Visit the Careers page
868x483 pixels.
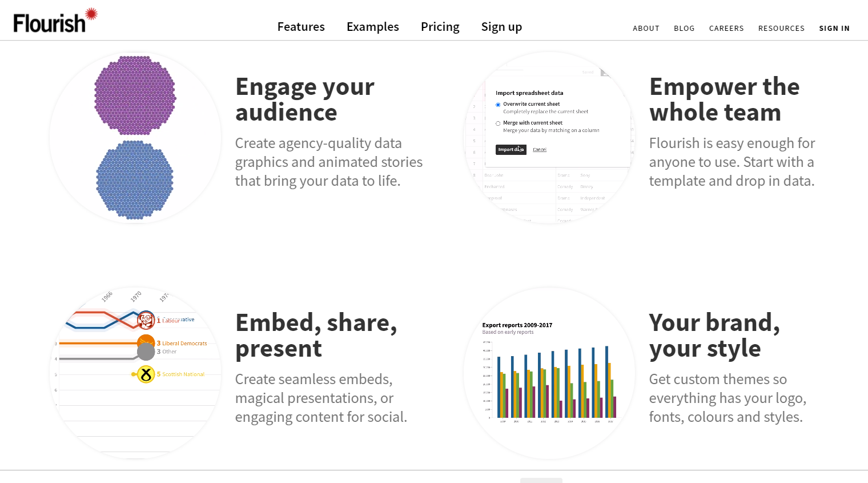tap(726, 28)
